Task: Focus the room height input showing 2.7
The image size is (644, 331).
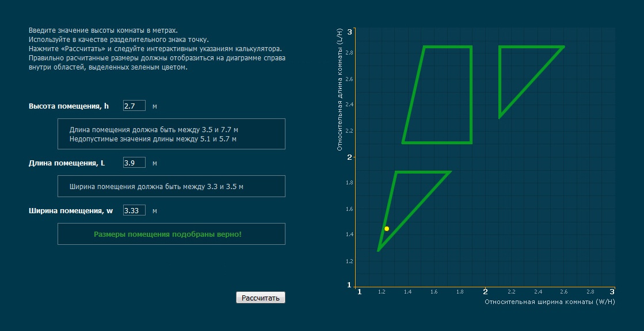Action: point(134,106)
